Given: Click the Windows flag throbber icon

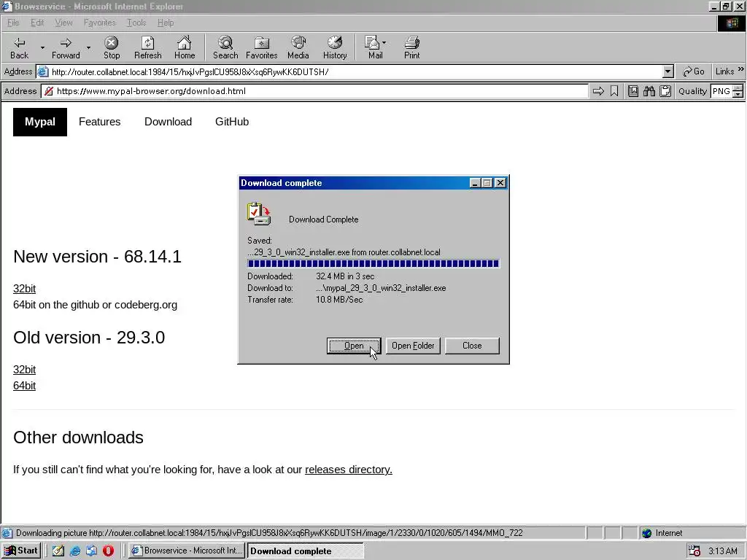Looking at the screenshot, I should [732, 23].
